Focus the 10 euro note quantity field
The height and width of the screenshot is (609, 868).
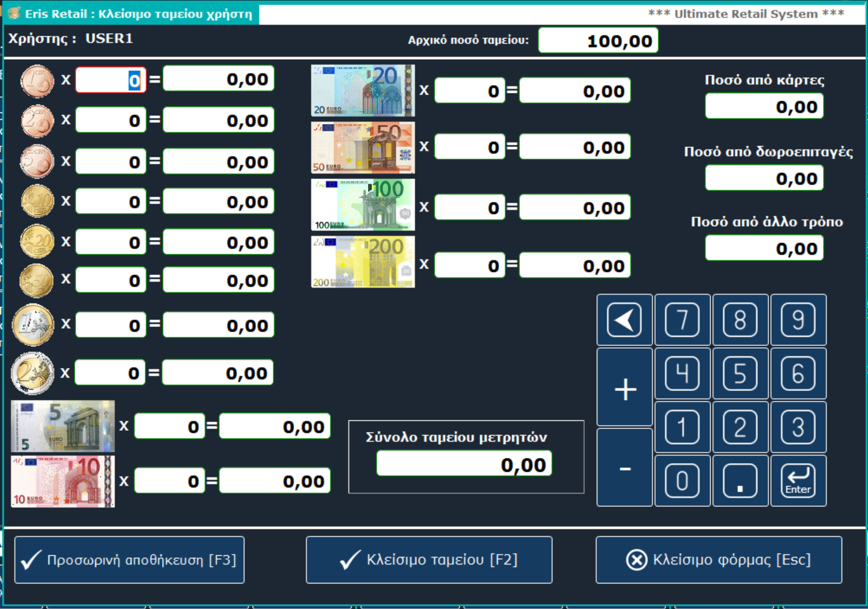coord(170,481)
